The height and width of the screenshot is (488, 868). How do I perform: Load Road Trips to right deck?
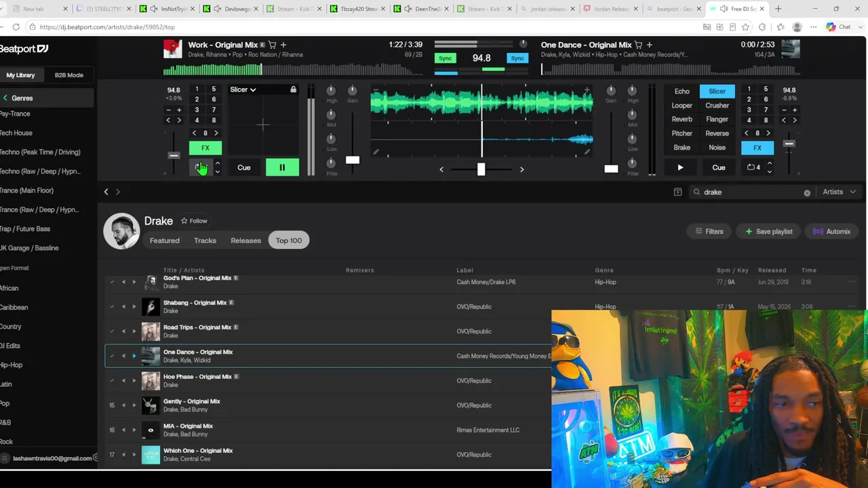coord(134,331)
